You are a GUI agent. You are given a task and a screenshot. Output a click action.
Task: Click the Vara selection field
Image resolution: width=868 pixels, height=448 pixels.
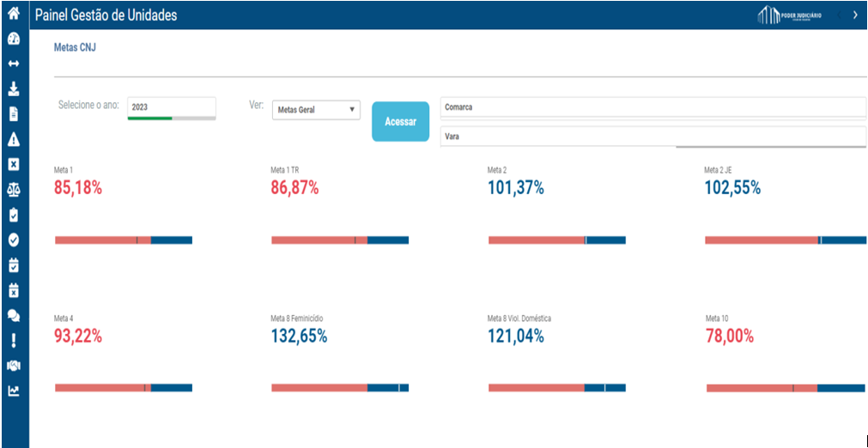[653, 136]
